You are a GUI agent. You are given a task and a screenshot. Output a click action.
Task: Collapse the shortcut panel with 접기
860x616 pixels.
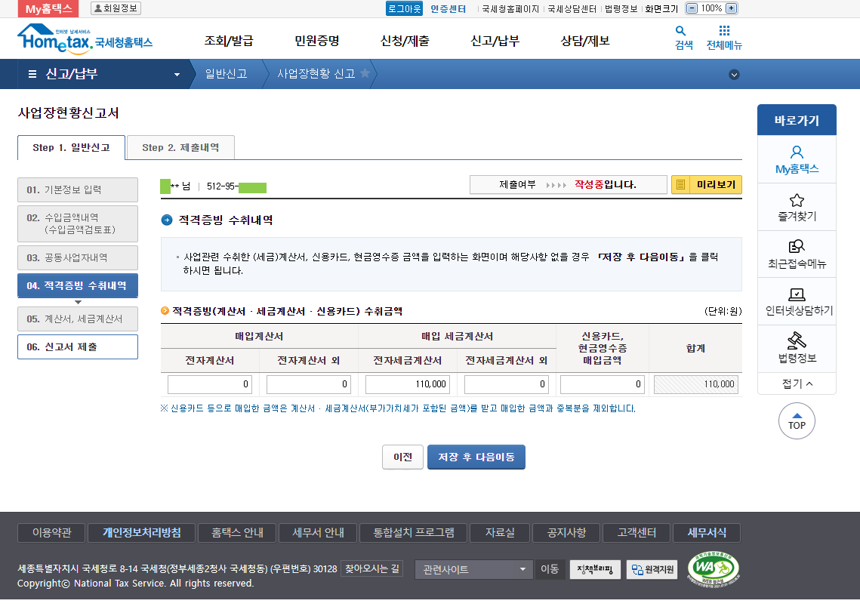click(797, 383)
